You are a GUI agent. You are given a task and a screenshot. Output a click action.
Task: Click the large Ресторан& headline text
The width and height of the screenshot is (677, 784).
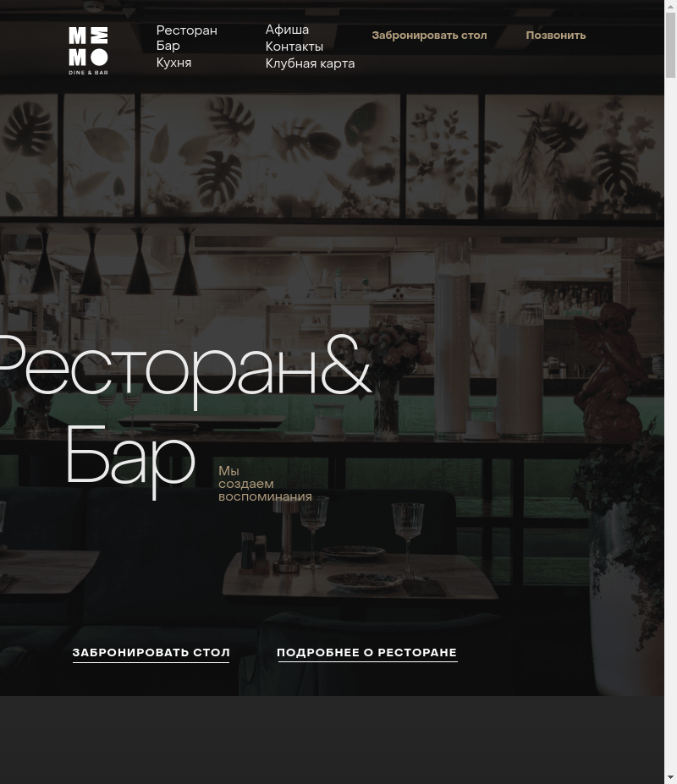tap(184, 370)
